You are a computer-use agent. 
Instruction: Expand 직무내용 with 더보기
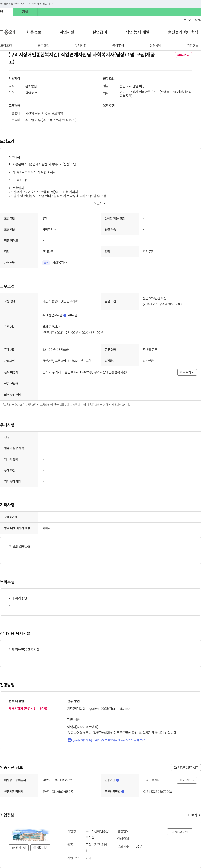(x=100, y=204)
